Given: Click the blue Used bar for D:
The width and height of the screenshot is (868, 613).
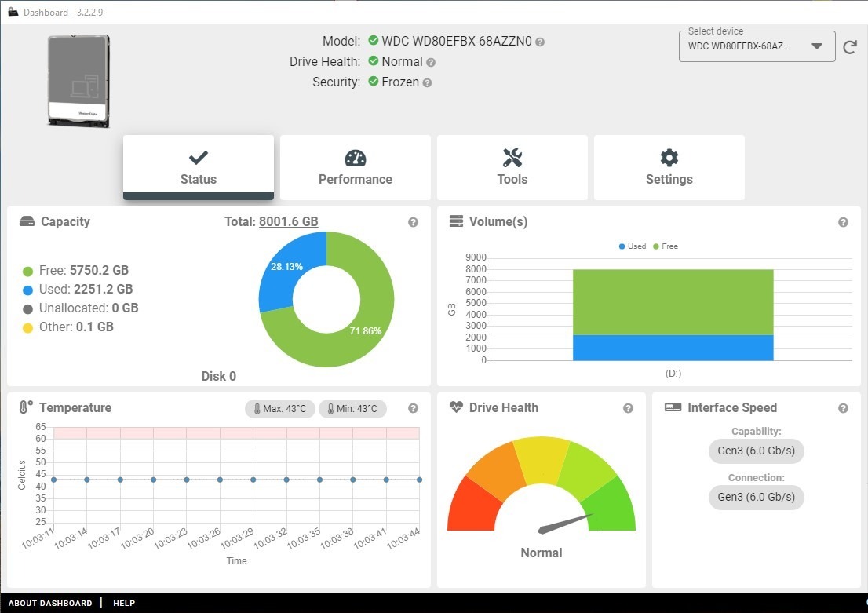Looking at the screenshot, I should [673, 348].
